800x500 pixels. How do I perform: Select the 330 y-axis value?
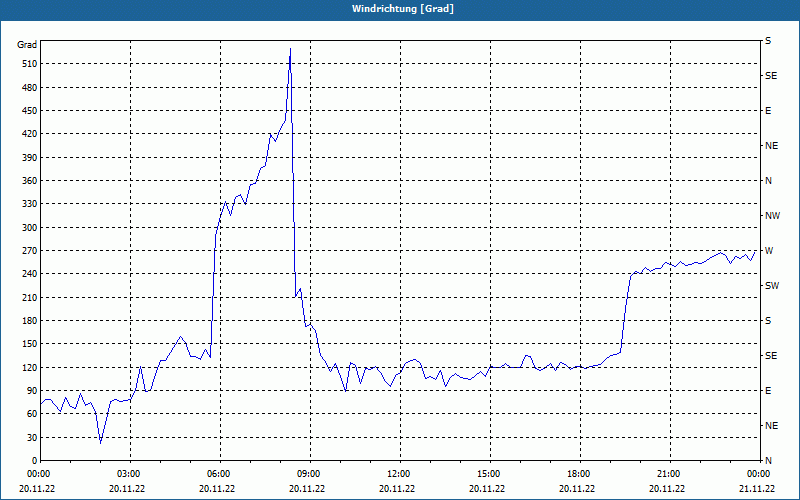tap(29, 204)
